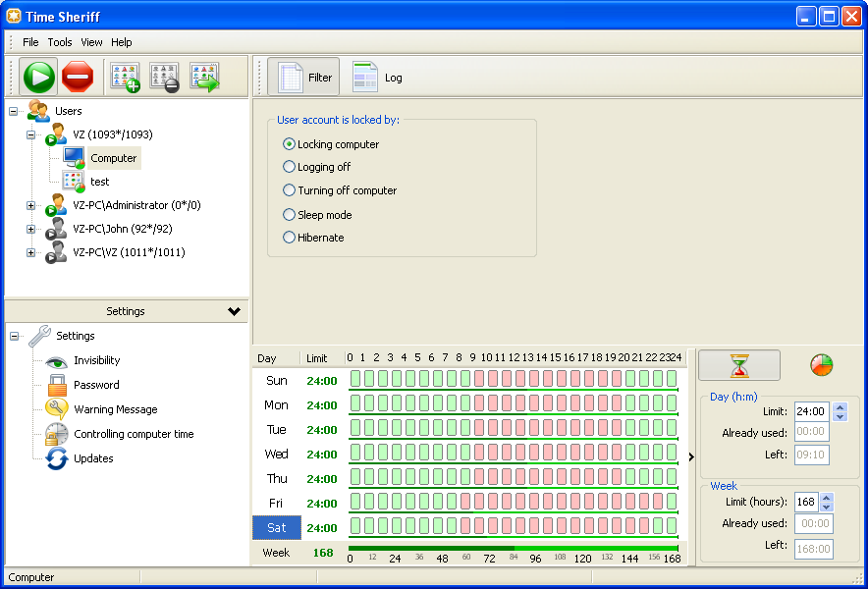Collapse the Settings panel via chevron
The image size is (868, 589).
click(x=234, y=311)
